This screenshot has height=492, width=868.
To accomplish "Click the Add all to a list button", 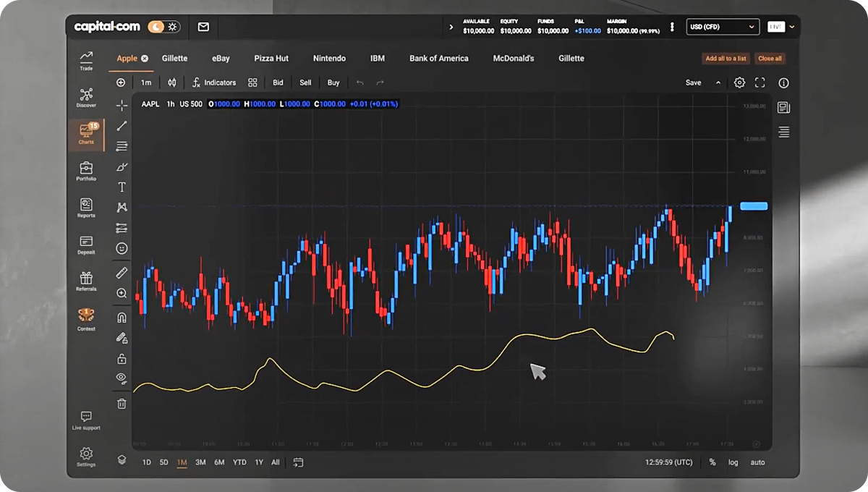I will 726,59.
